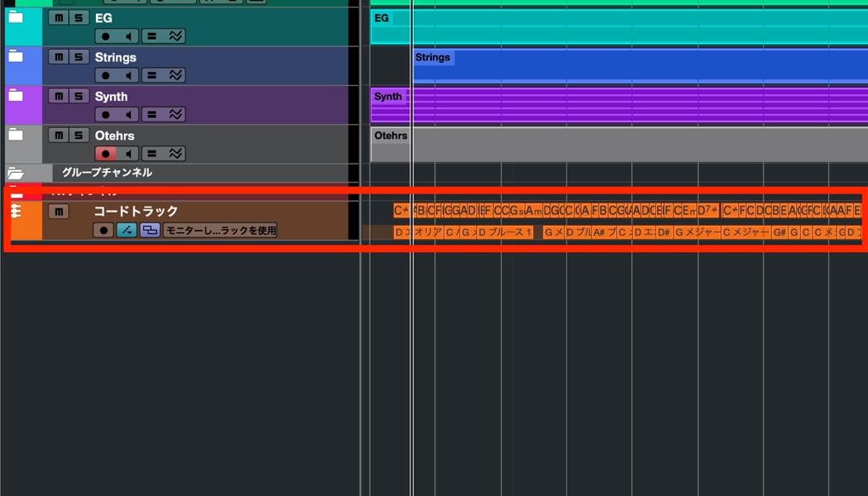Image resolution: width=868 pixels, height=496 pixels.
Task: Select the G メジャー scale event
Action: pyautogui.click(x=697, y=231)
